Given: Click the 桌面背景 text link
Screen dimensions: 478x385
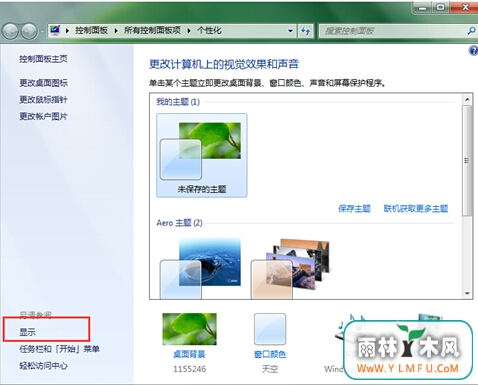Looking at the screenshot, I should (189, 354).
